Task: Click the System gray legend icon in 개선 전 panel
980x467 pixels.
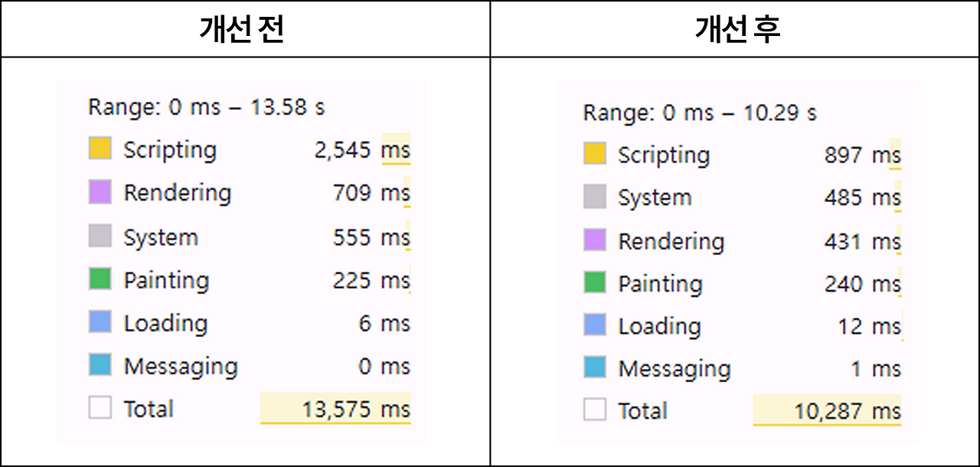Action: 100,237
